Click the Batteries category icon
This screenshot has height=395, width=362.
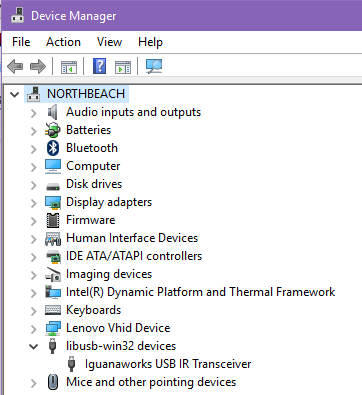coord(53,130)
